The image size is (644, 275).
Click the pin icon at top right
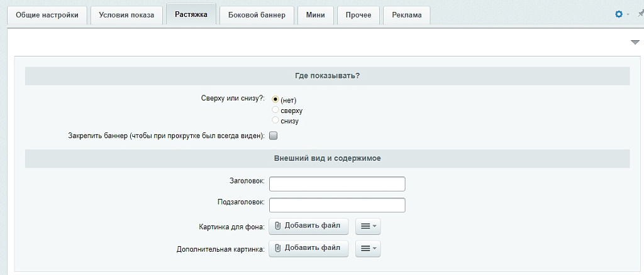(640, 14)
